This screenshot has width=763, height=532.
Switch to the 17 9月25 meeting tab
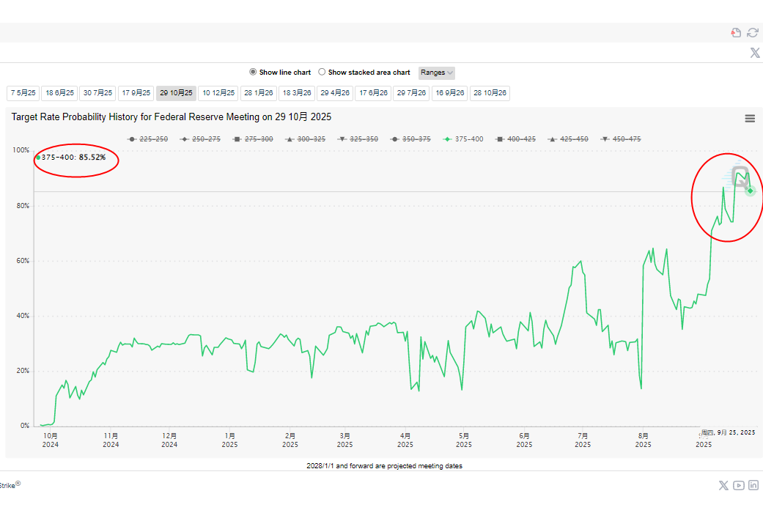pos(136,93)
